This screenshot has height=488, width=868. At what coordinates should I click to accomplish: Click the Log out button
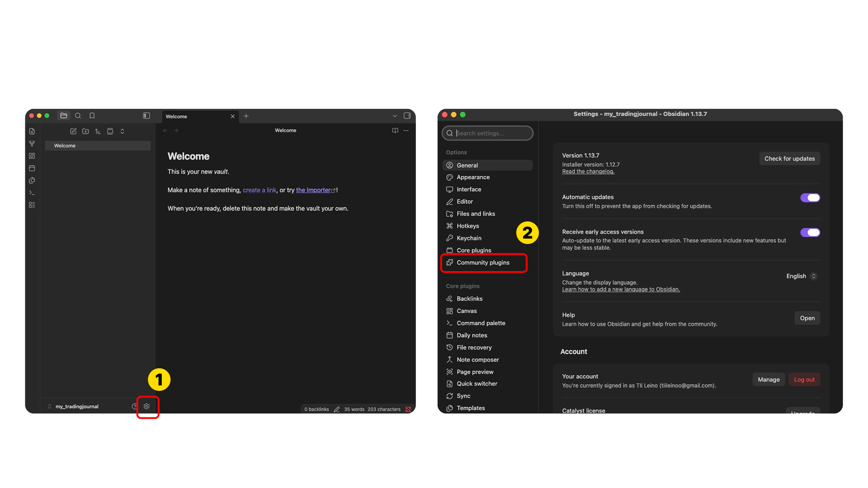(804, 380)
